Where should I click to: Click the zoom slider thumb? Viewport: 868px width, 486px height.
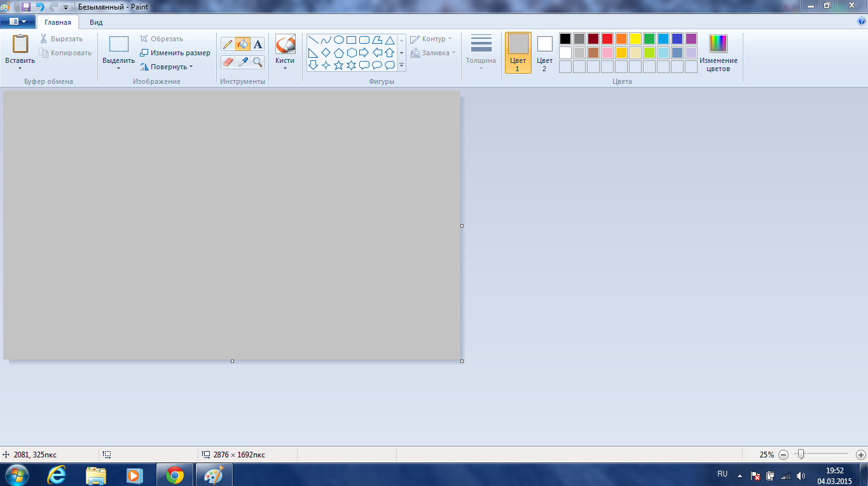[801, 454]
